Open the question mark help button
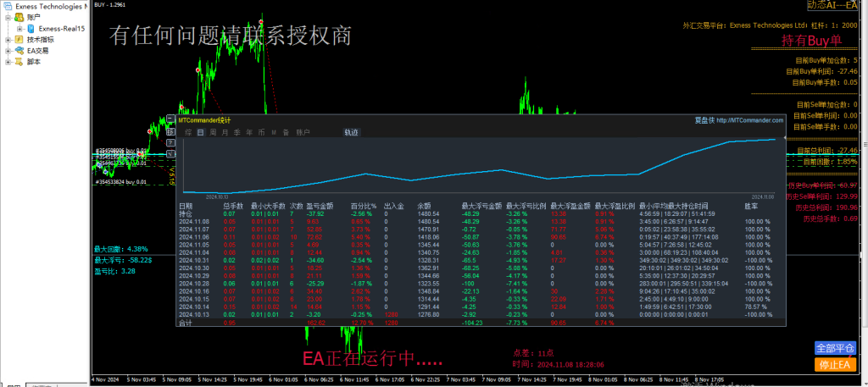 click(170, 142)
